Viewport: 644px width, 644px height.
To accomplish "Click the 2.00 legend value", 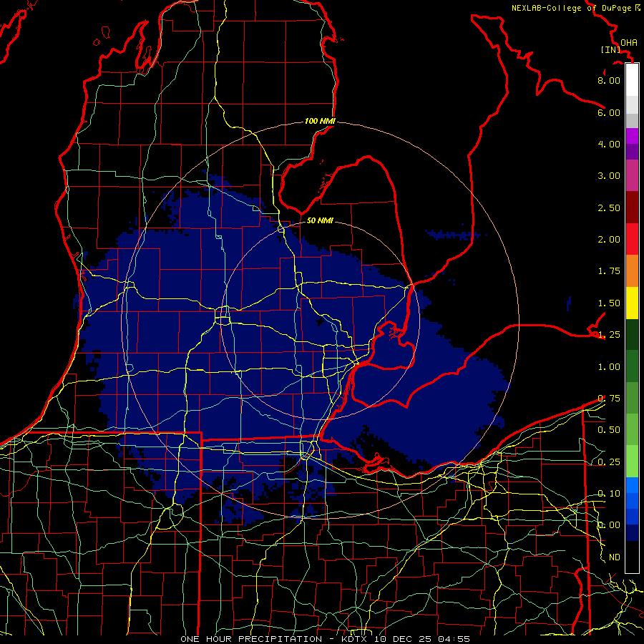I will (x=609, y=240).
